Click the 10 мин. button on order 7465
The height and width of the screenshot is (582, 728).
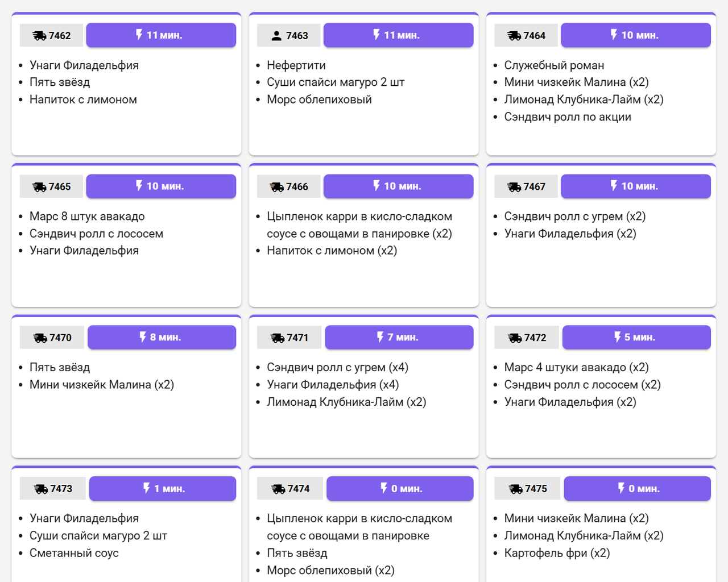(161, 186)
